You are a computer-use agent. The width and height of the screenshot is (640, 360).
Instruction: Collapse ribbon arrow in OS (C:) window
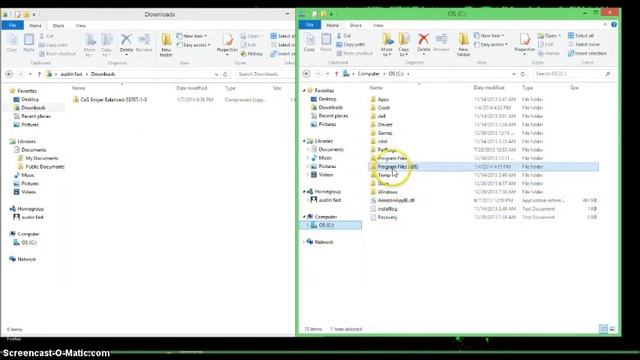pyautogui.click(x=605, y=25)
